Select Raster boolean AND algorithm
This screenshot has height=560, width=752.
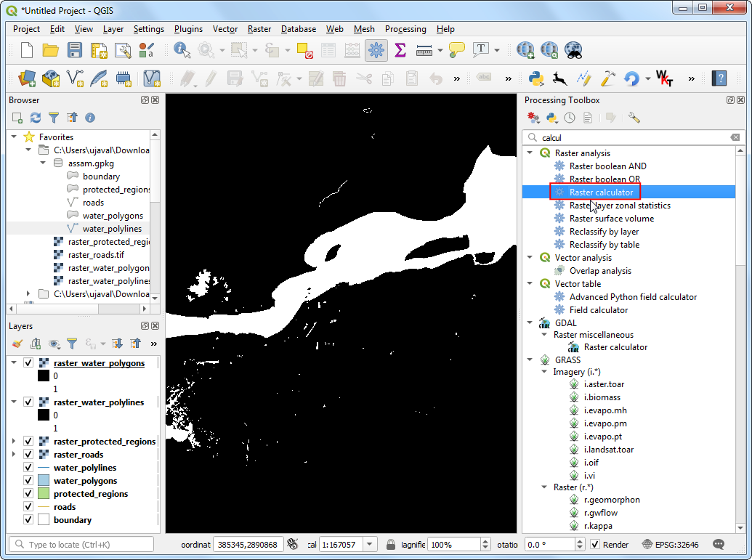[x=607, y=166]
